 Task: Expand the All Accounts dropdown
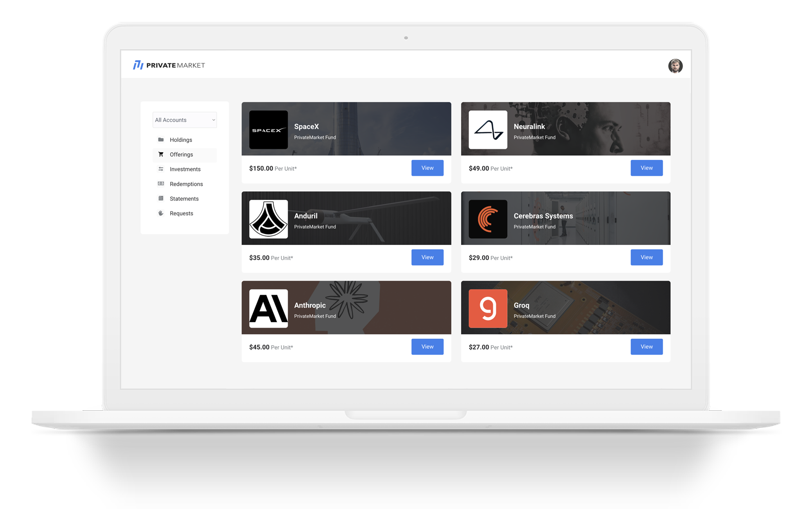tap(184, 120)
